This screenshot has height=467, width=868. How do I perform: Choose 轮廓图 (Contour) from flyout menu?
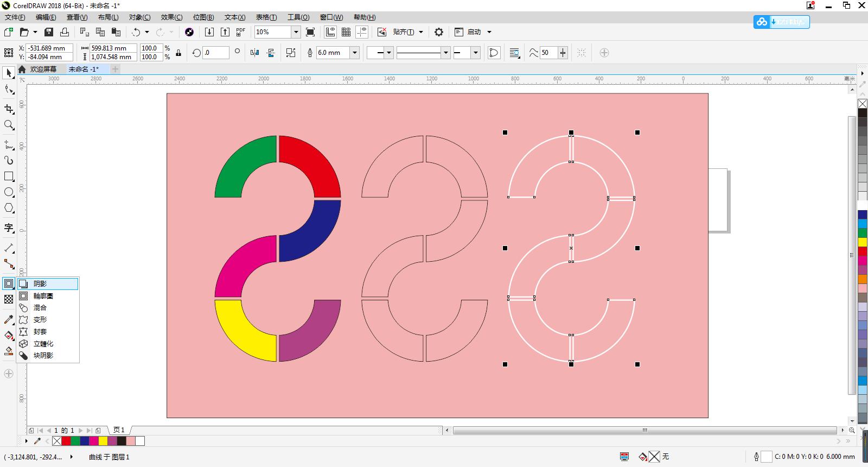click(x=43, y=296)
